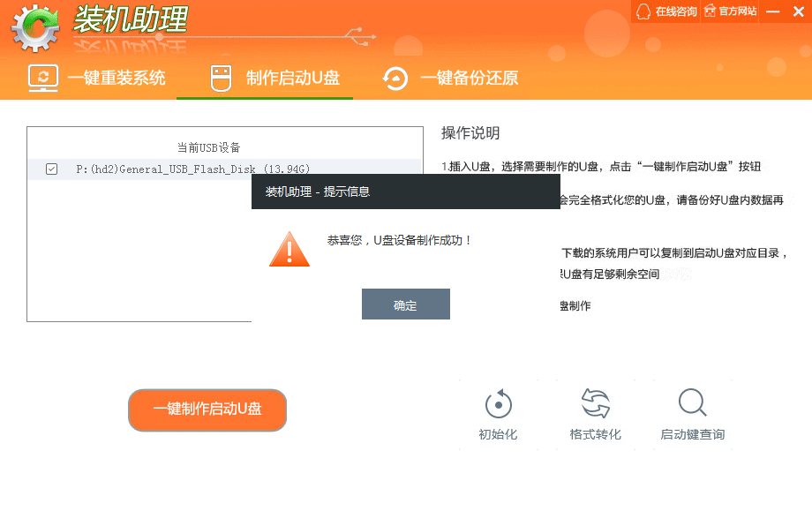The height and width of the screenshot is (511, 812).
Task: Select the P:(hd2) General_USB_Flash_Disk device row
Action: (x=192, y=169)
